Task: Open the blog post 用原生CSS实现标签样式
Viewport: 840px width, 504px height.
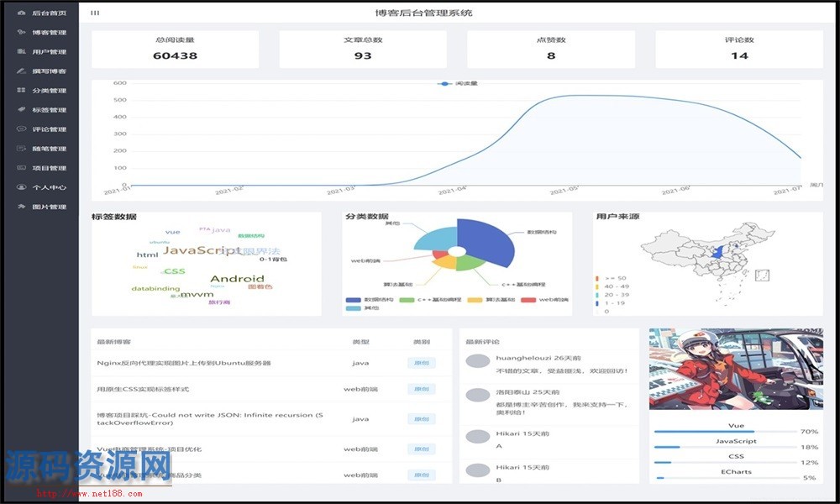Action: tap(143, 389)
